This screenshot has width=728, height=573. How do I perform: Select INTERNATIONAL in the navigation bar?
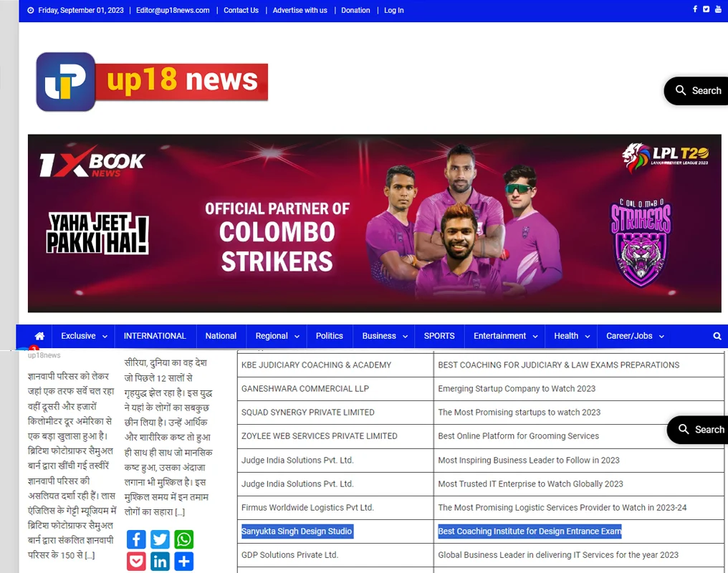(155, 336)
